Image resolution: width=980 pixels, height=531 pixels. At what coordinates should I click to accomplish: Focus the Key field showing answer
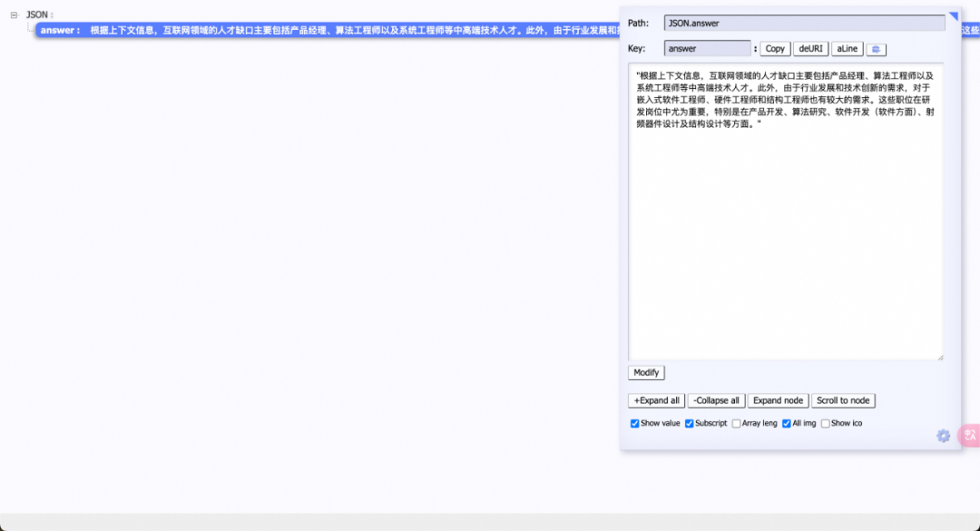(708, 49)
